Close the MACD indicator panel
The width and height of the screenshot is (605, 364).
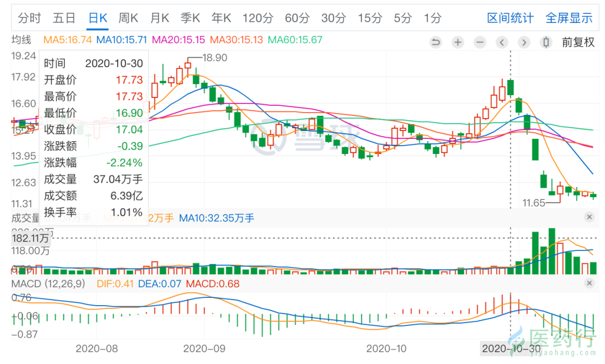(x=589, y=284)
